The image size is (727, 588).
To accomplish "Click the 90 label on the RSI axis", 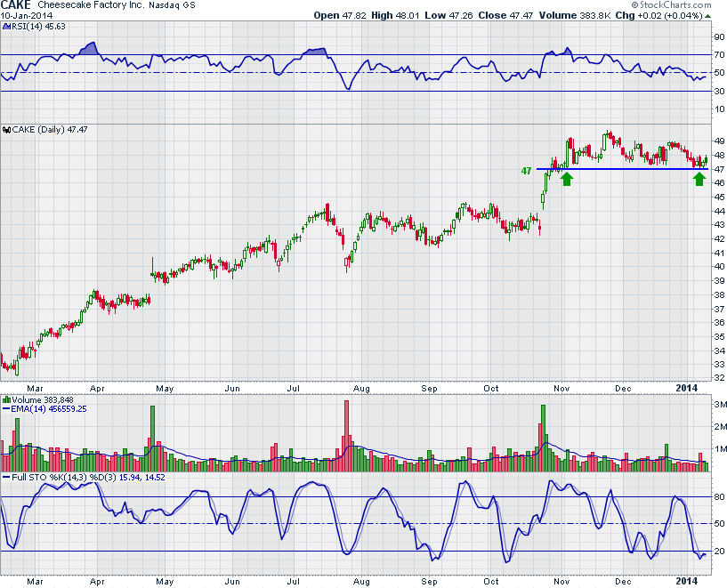I will point(719,37).
